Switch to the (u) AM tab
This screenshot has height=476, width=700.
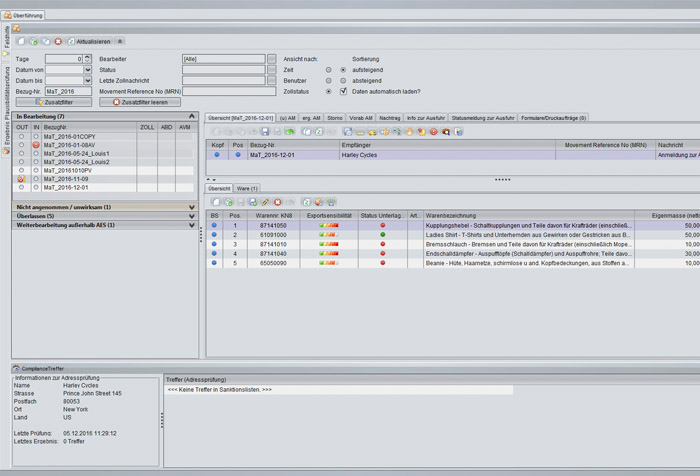click(288, 118)
